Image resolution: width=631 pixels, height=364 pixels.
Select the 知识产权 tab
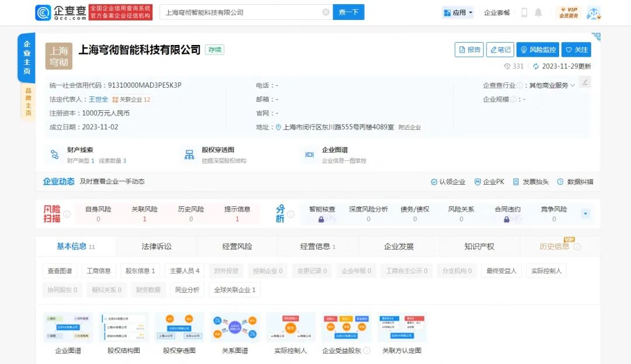479,247
